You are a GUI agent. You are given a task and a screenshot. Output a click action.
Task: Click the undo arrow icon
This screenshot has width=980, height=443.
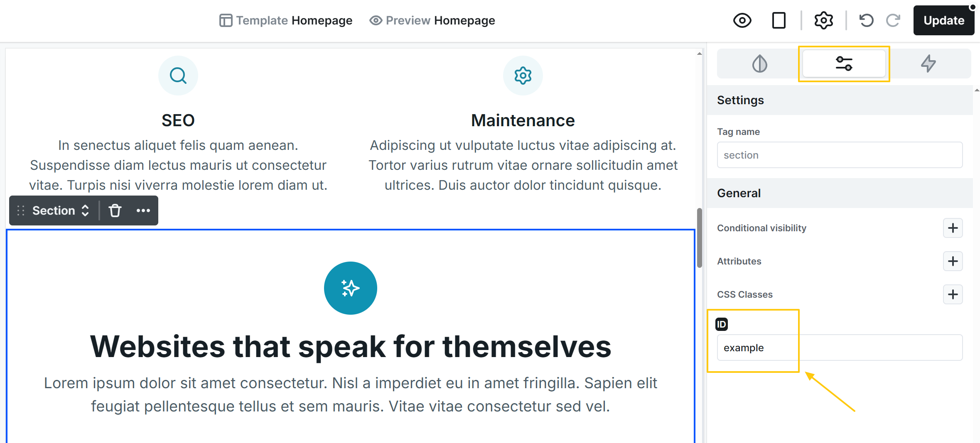866,20
